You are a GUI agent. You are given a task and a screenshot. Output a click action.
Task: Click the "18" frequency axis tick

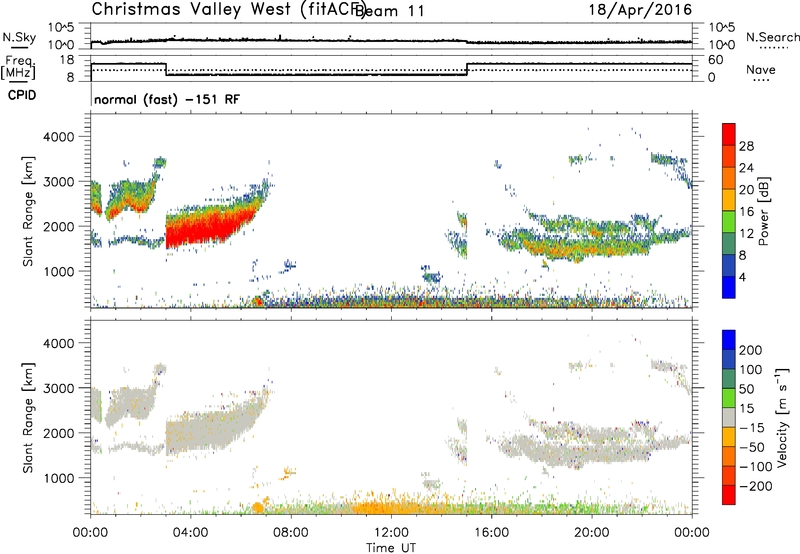point(67,60)
